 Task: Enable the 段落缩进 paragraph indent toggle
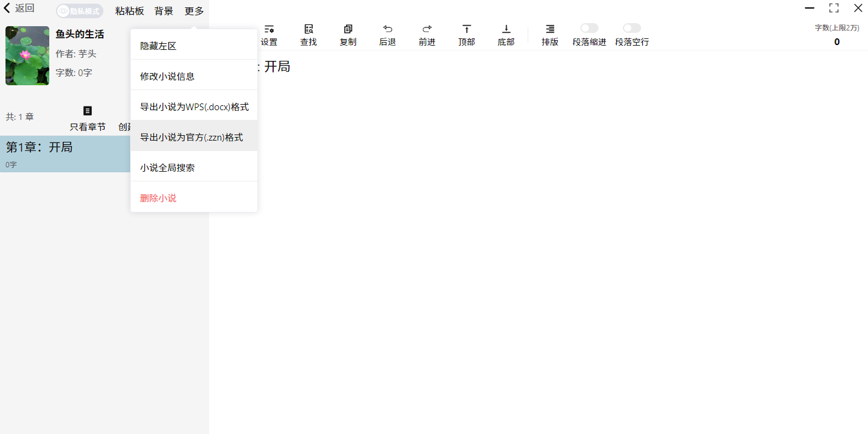(x=589, y=28)
